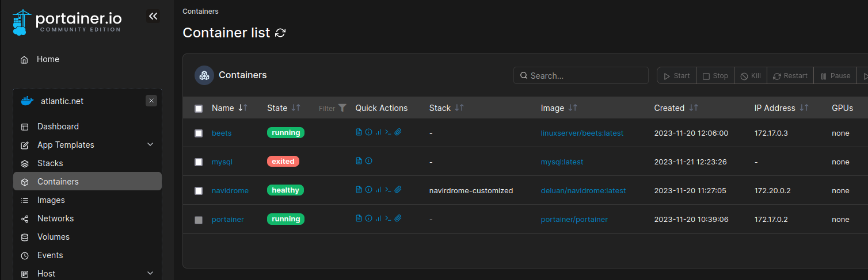Image resolution: width=868 pixels, height=280 pixels.
Task: Click the Restart button
Action: tap(790, 76)
